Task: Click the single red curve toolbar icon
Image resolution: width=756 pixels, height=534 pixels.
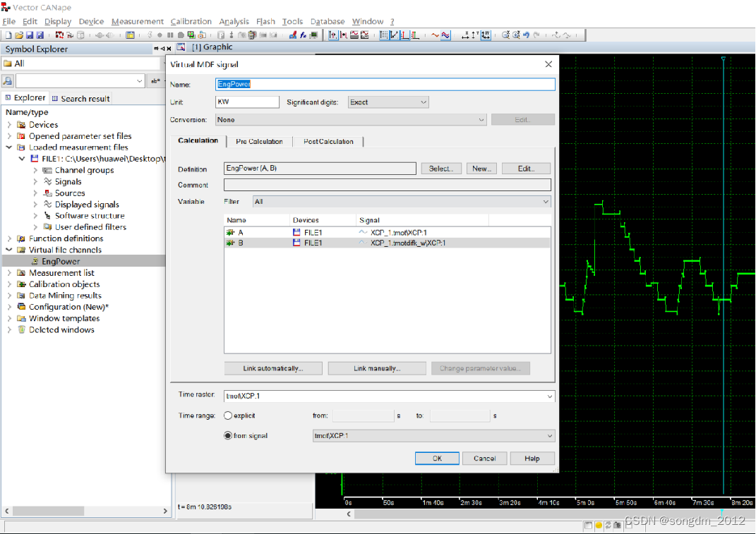Action: point(435,35)
